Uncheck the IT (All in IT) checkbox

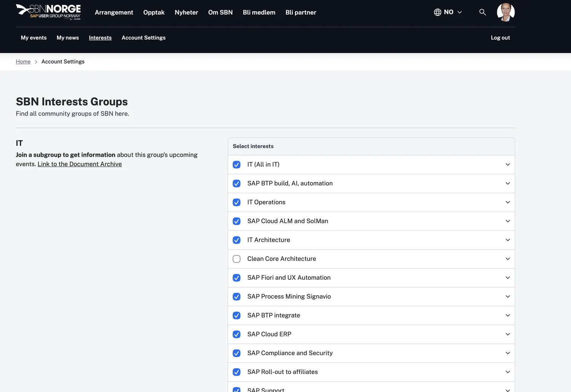(x=236, y=165)
